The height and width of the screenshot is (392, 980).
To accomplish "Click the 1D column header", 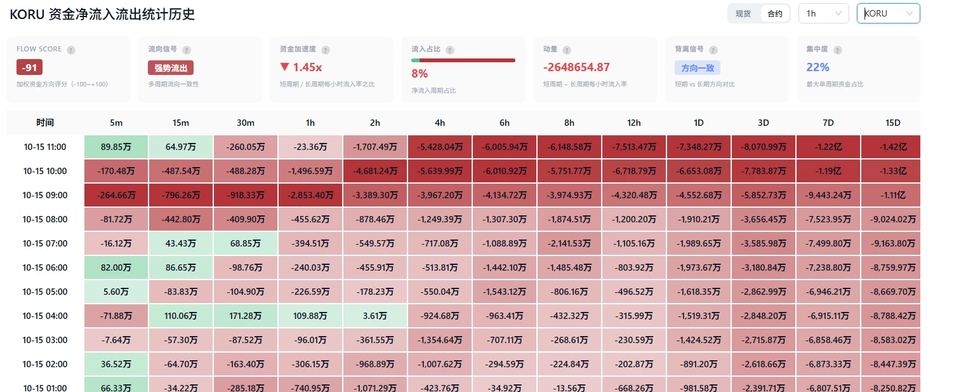I will tap(699, 123).
